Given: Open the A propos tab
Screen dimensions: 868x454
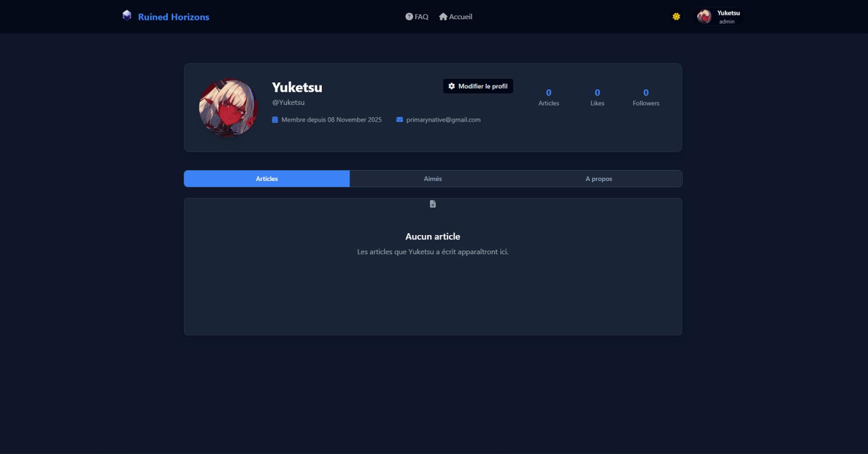Looking at the screenshot, I should click(x=599, y=179).
